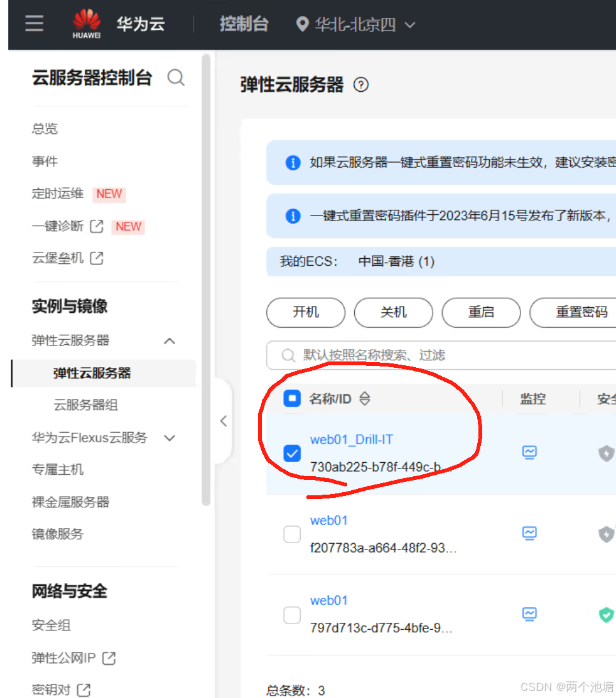Open the web01_Drill-IT server link
Image resolution: width=616 pixels, height=698 pixels.
[x=352, y=440]
